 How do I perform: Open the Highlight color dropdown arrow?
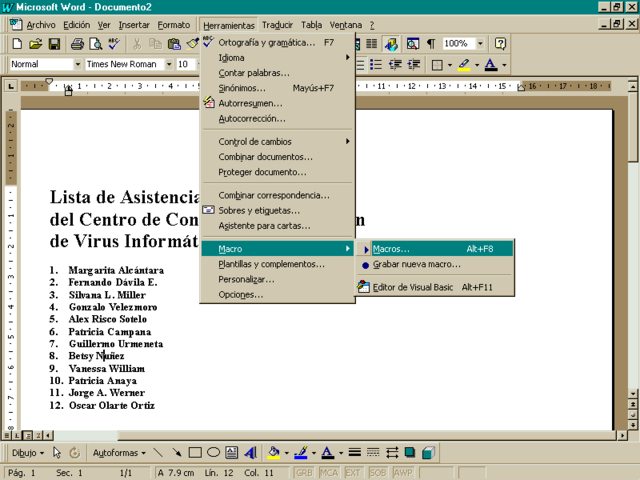(x=476, y=65)
